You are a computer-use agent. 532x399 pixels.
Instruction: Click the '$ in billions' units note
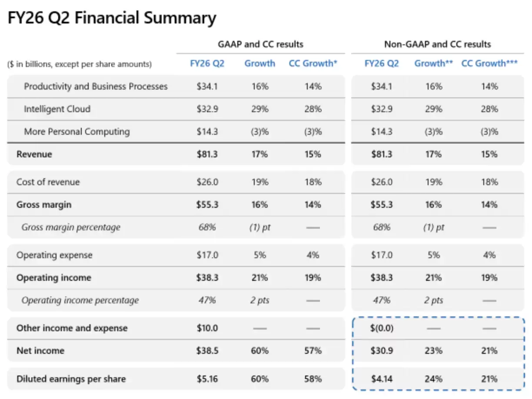[80, 64]
